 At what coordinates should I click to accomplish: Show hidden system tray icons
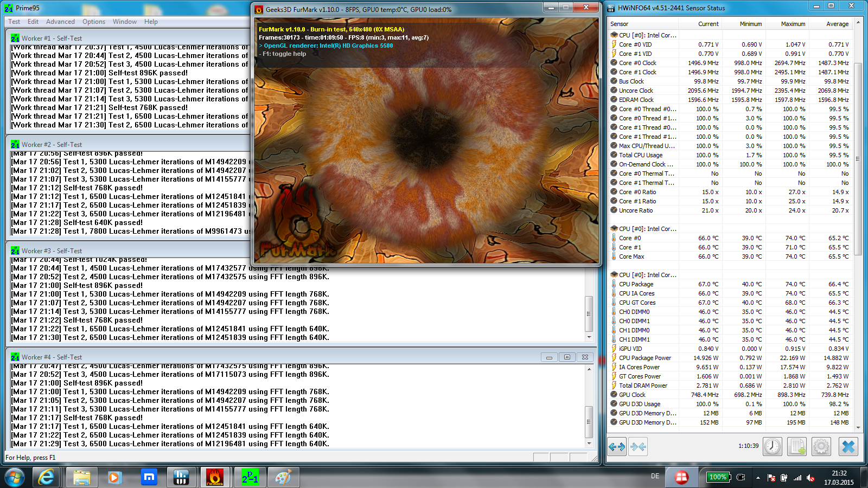tap(758, 478)
